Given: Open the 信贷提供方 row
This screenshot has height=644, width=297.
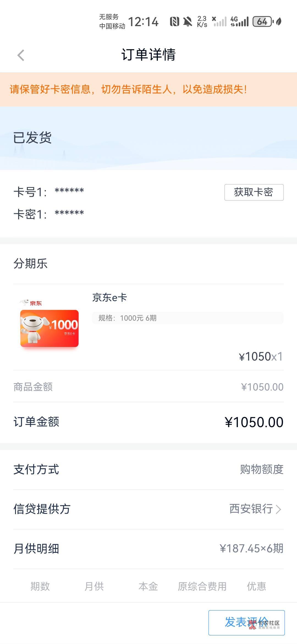Looking at the screenshot, I should click(x=148, y=509).
